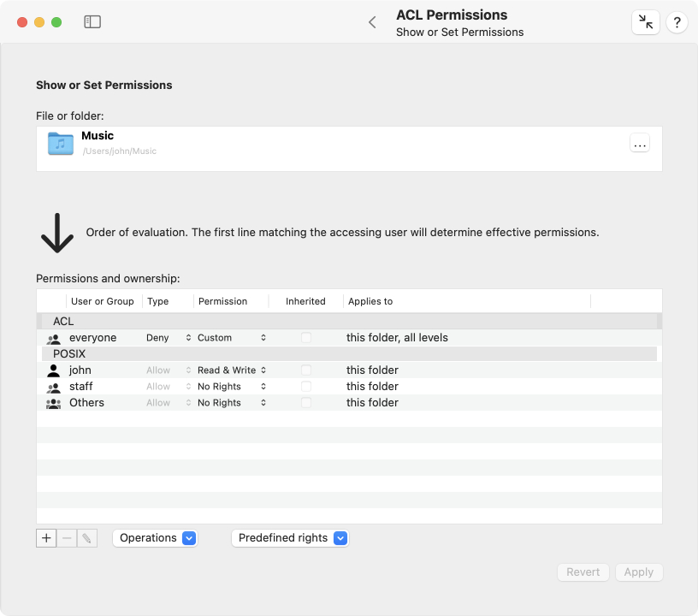This screenshot has width=698, height=616.
Task: Click the staff group icon
Action: point(53,388)
